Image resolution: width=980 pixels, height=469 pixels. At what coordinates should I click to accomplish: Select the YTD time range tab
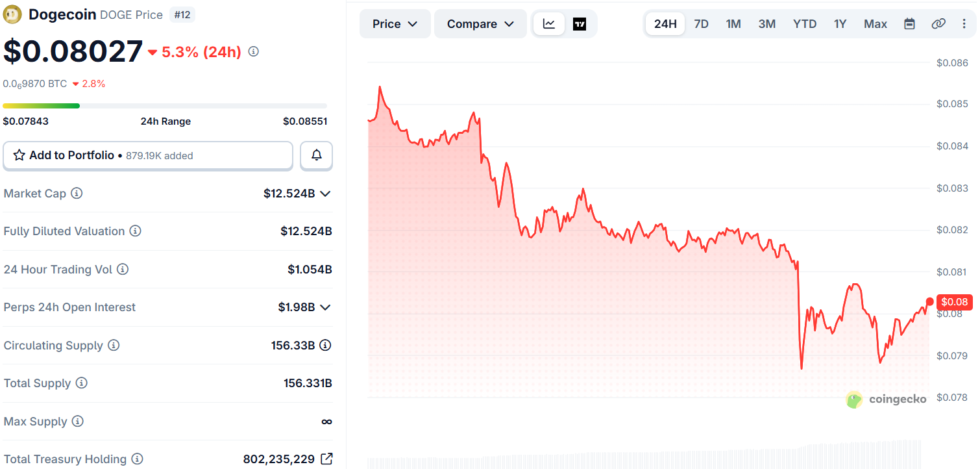805,24
